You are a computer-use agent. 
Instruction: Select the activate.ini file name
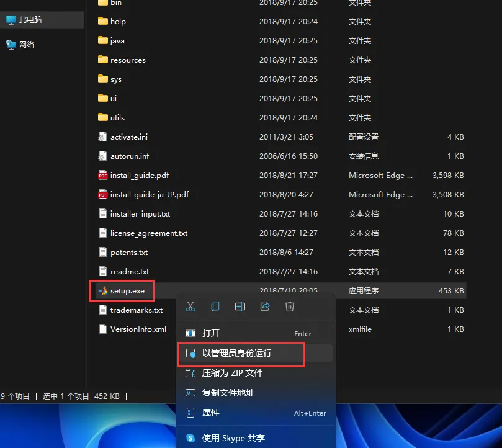pyautogui.click(x=129, y=137)
